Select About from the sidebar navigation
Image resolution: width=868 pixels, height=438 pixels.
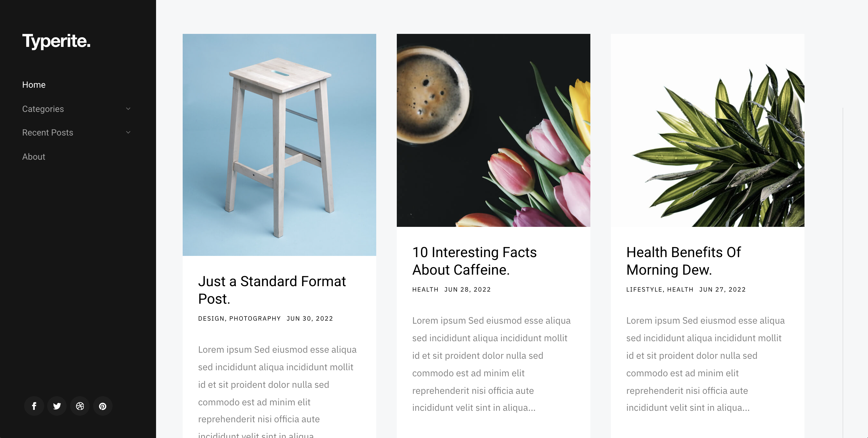(34, 156)
